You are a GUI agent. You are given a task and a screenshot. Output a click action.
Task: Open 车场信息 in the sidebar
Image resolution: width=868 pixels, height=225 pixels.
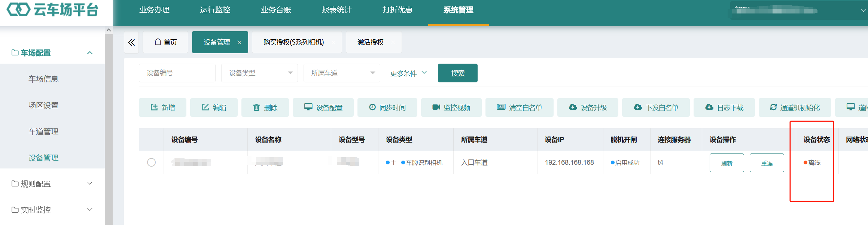point(43,79)
